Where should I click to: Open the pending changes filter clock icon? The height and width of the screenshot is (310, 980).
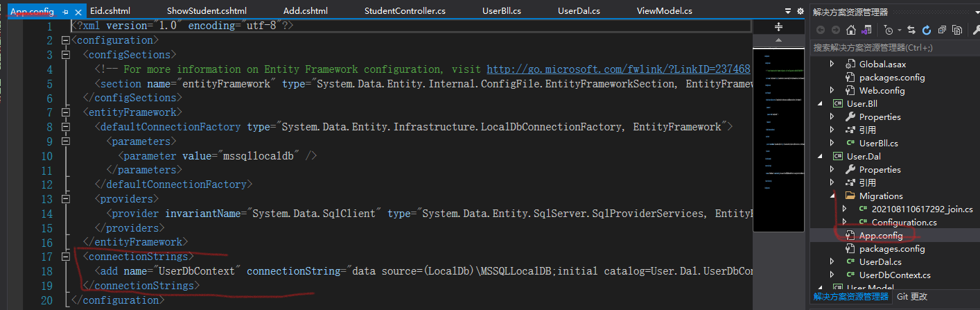click(888, 31)
